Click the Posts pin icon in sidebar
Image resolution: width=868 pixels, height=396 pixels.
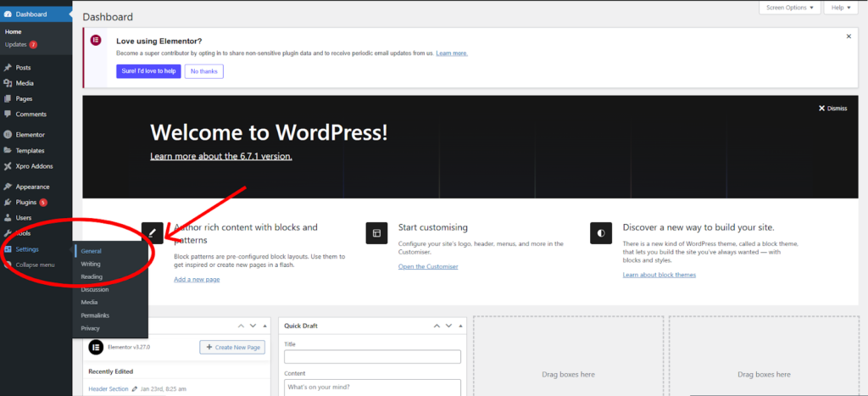click(x=8, y=67)
